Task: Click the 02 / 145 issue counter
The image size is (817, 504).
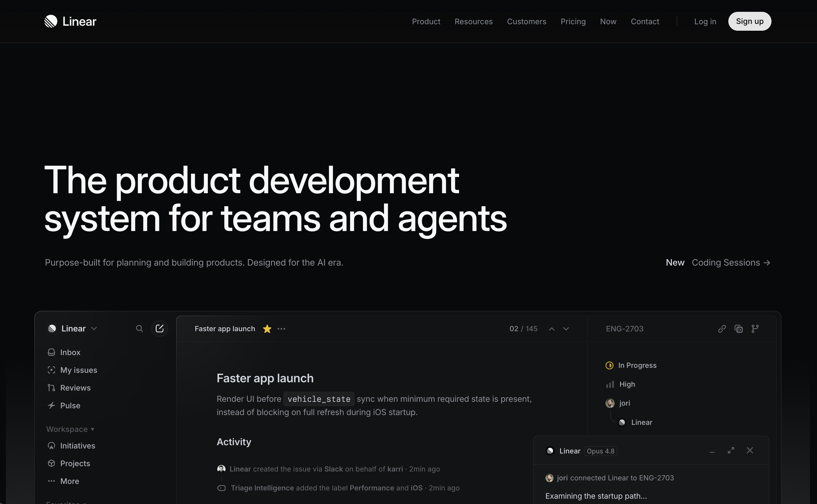Action: [523, 329]
